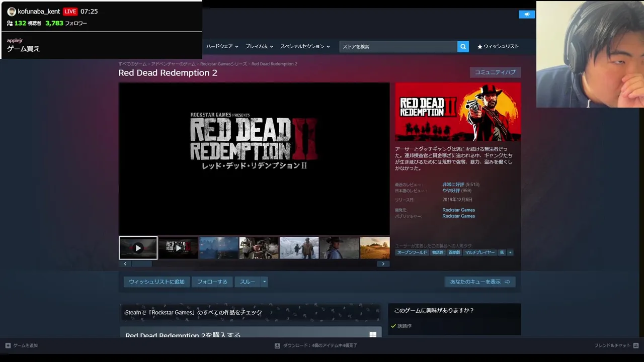This screenshot has width=644, height=362.
Task: Open アドベンチャーのゲーム breadcrumb link
Action: pyautogui.click(x=173, y=64)
